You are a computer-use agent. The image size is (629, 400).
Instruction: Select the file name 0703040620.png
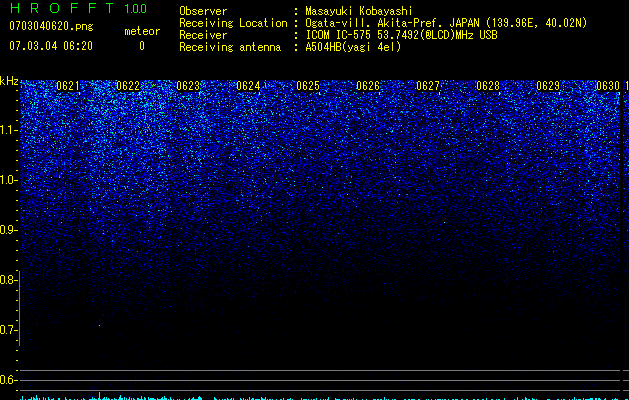click(51, 26)
